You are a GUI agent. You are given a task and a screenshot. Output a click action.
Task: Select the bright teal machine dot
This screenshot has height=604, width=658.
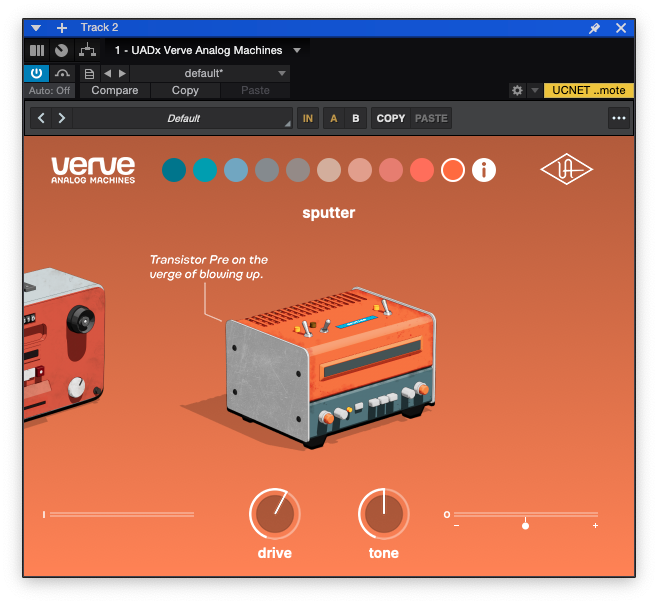[205, 170]
